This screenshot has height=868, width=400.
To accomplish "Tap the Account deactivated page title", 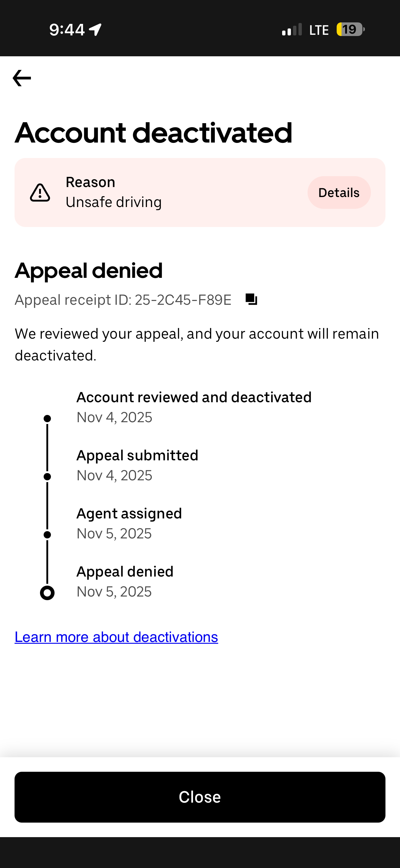I will click(x=153, y=133).
